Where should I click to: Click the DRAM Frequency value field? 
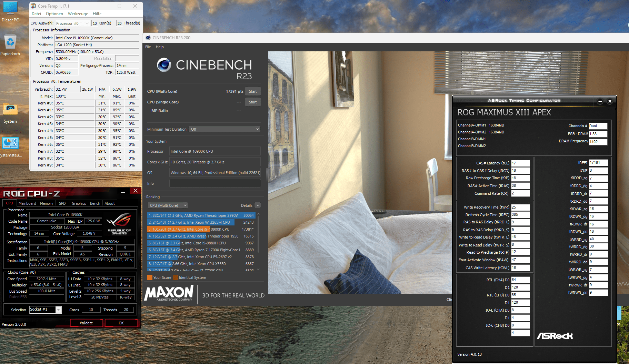coord(598,142)
